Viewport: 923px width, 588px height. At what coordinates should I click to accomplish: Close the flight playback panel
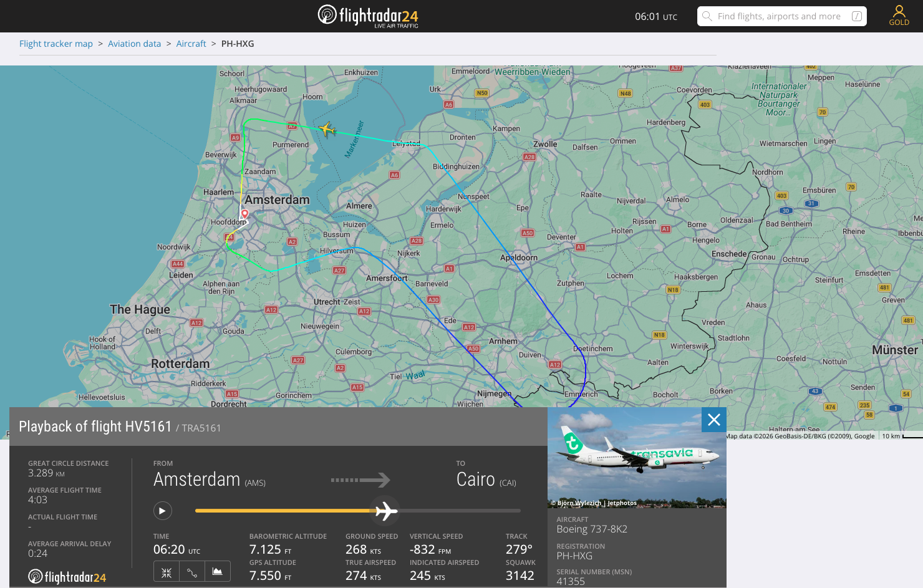point(714,420)
